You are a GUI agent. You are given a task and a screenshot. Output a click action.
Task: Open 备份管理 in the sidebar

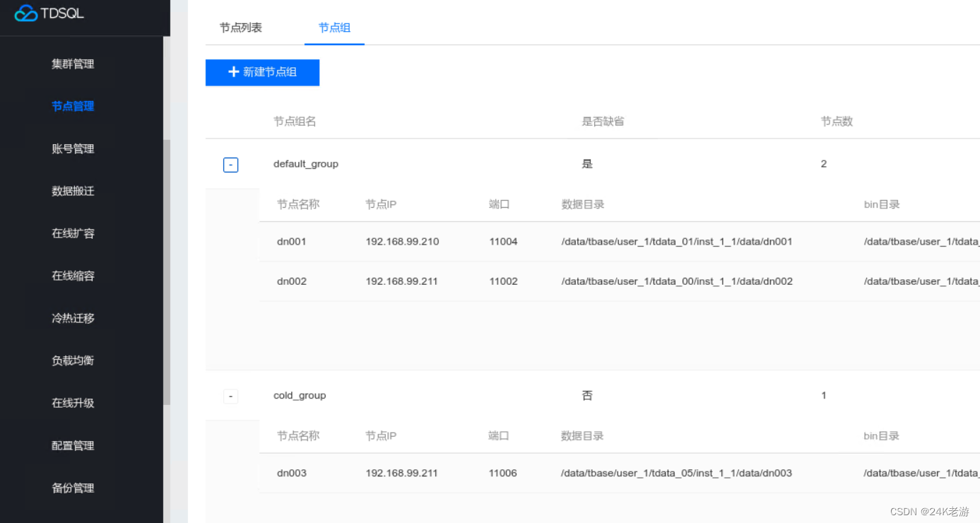(73, 488)
